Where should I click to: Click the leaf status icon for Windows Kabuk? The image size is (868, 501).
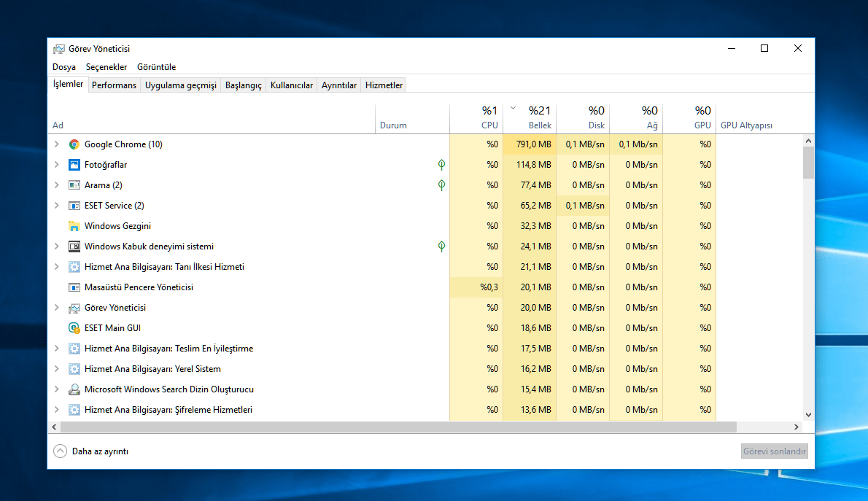click(441, 246)
